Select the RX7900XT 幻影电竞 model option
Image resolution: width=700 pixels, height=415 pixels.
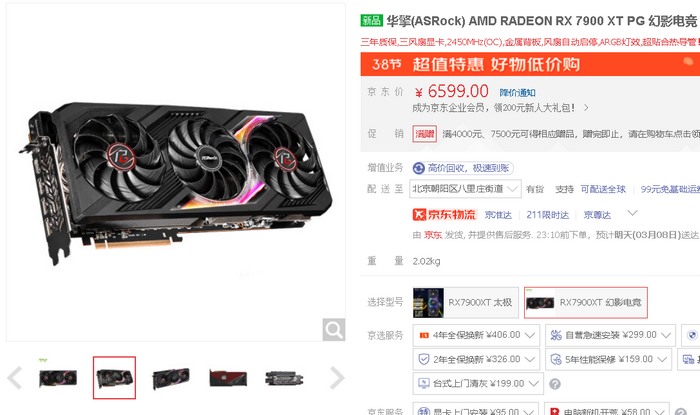click(x=586, y=303)
